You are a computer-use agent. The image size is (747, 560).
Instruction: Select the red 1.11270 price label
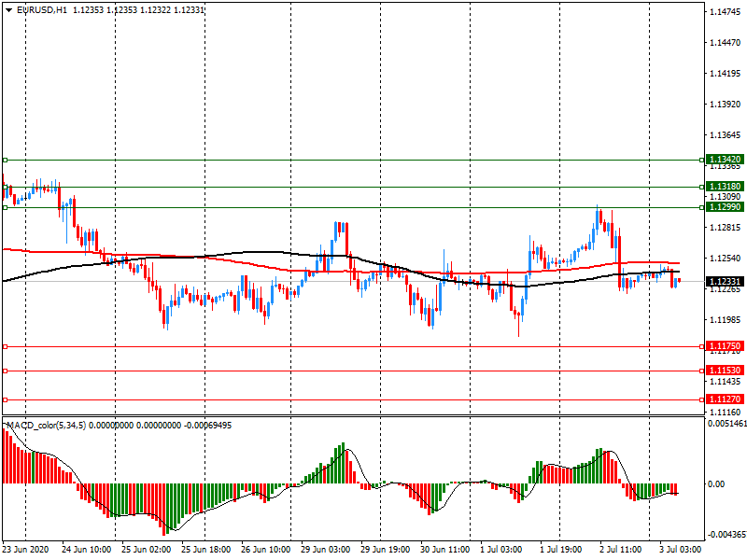[x=725, y=399]
